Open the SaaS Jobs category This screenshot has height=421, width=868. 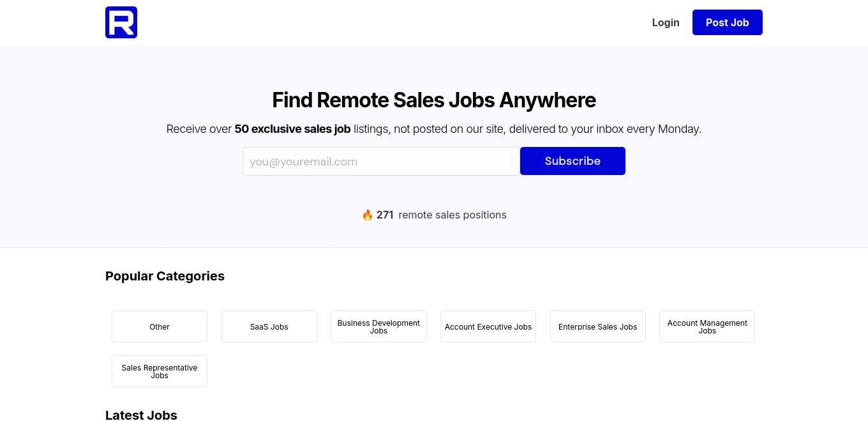269,326
